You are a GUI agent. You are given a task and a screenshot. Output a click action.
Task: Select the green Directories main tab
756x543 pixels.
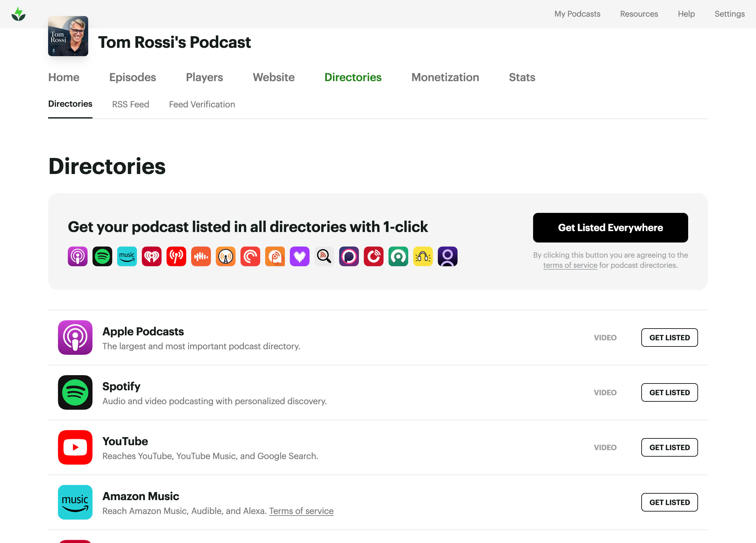[x=353, y=77]
